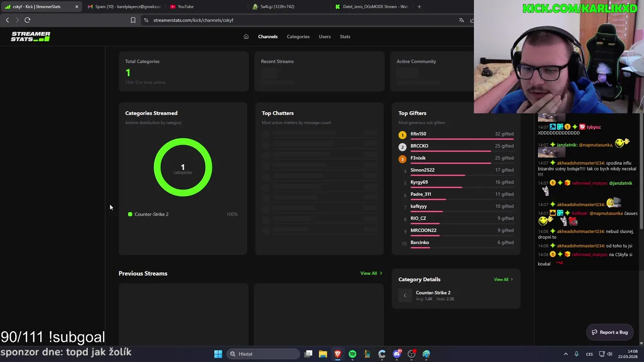Image resolution: width=644 pixels, height=362 pixels.
Task: Open Spotify from the taskbar
Action: pos(352,354)
